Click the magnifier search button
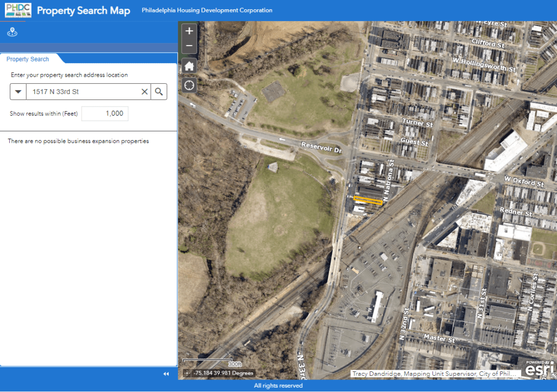The width and height of the screenshot is (557, 392). pos(159,92)
